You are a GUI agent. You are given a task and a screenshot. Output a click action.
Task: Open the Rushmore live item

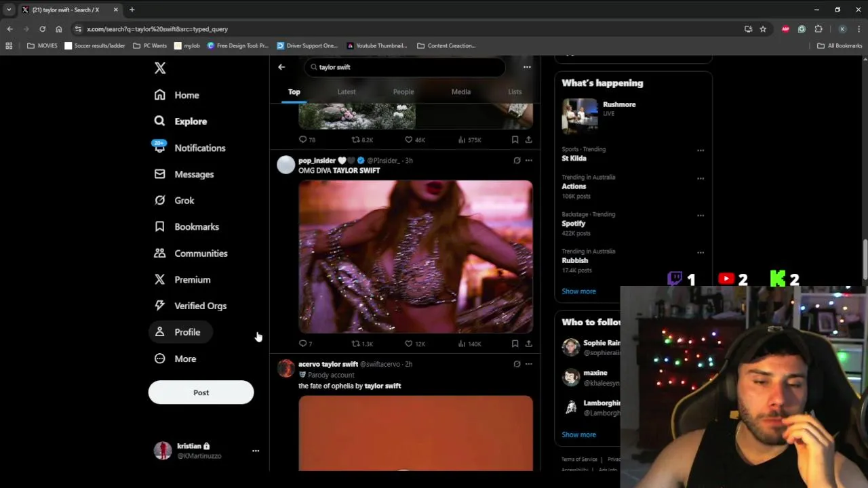(633, 115)
